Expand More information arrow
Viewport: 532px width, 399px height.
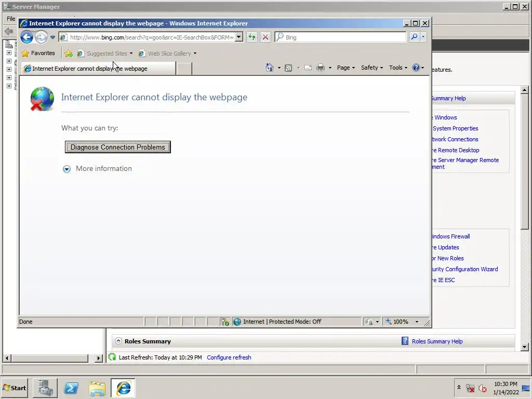(x=67, y=169)
